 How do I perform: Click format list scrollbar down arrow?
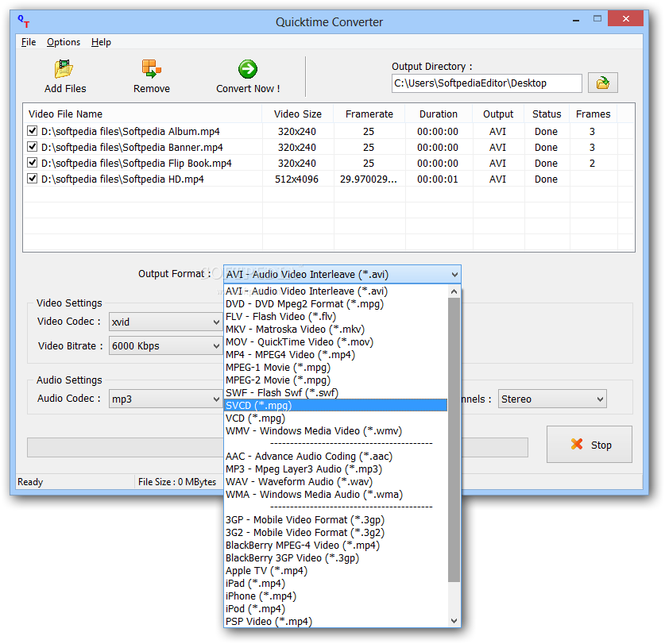pyautogui.click(x=454, y=621)
